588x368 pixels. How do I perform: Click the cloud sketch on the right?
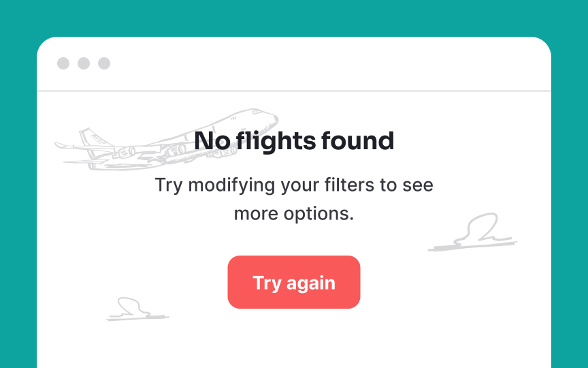coord(472,232)
